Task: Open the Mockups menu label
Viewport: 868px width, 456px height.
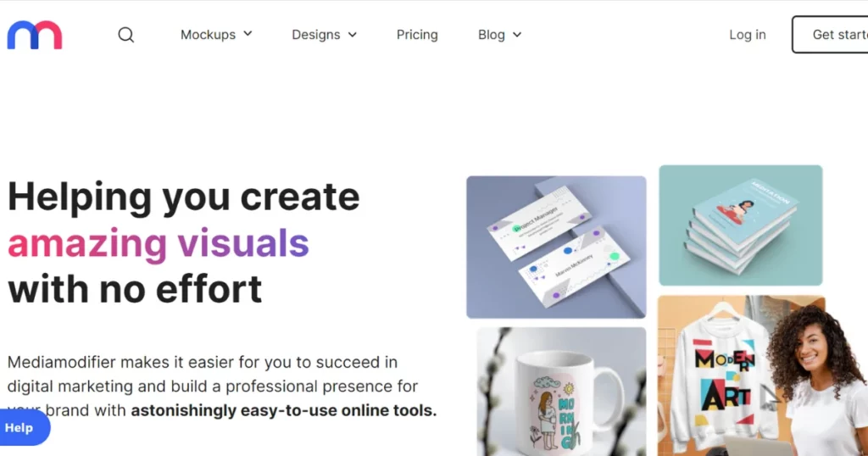Action: (x=209, y=35)
